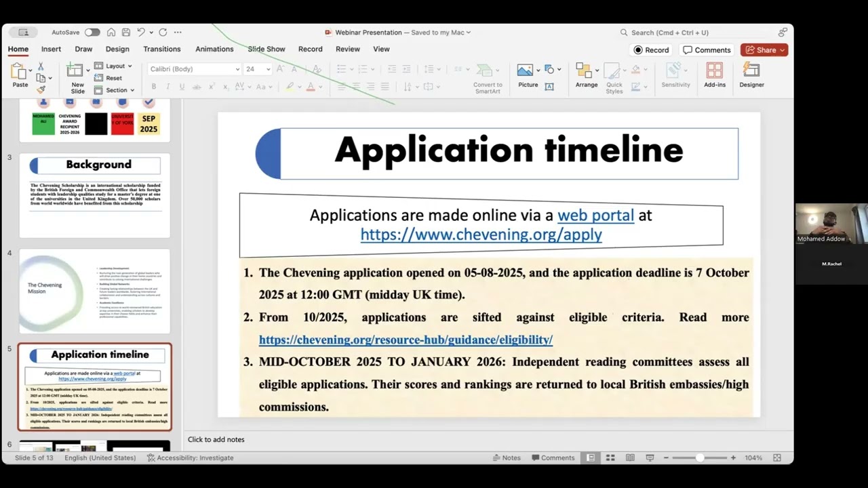Open the Animations tab

point(214,49)
